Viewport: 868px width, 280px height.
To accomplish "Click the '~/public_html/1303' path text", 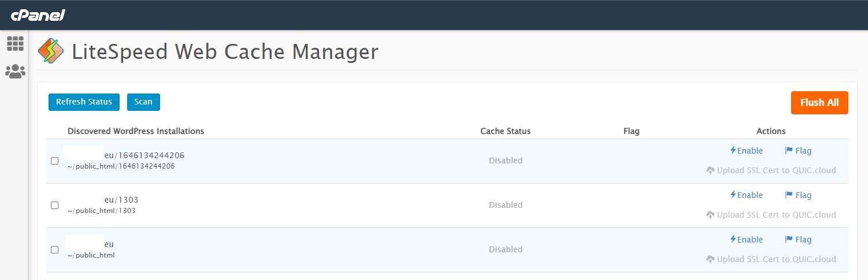I will (x=101, y=211).
